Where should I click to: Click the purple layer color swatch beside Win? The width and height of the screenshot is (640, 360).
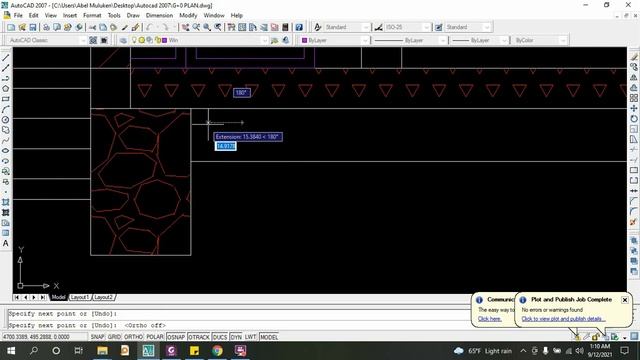pyautogui.click(x=164, y=40)
